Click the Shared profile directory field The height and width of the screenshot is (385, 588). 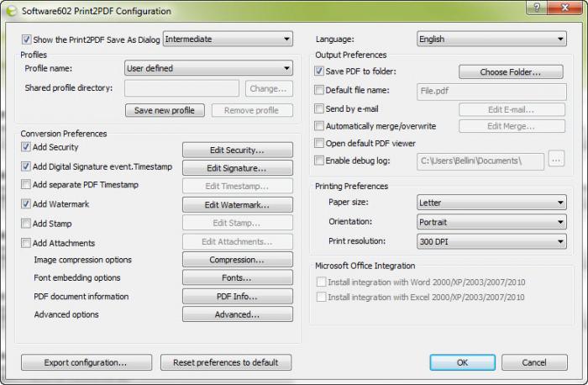(181, 88)
